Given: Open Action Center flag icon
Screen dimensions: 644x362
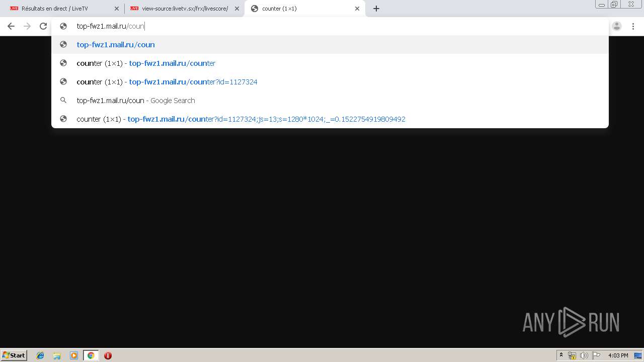Looking at the screenshot, I should [596, 355].
